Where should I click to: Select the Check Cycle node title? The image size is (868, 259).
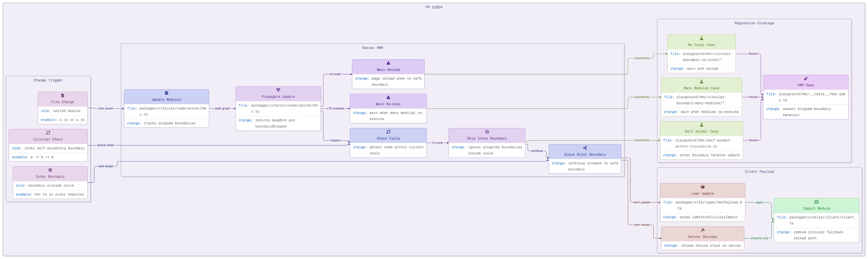tap(388, 139)
